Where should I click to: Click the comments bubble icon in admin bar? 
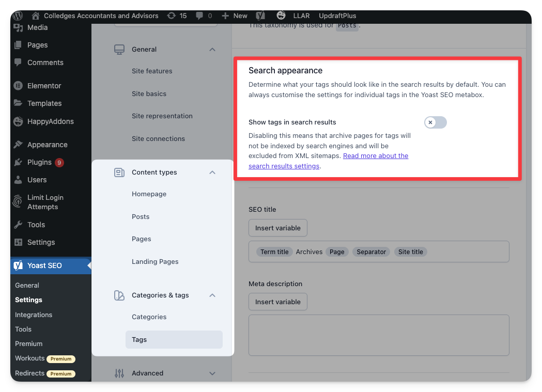[x=199, y=15]
